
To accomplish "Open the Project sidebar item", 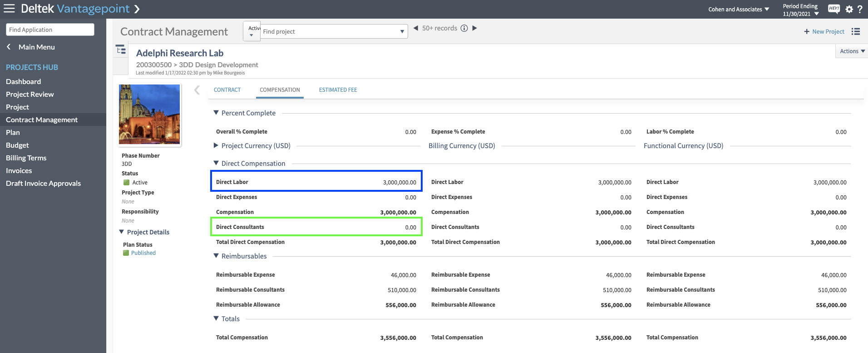I will [x=18, y=107].
